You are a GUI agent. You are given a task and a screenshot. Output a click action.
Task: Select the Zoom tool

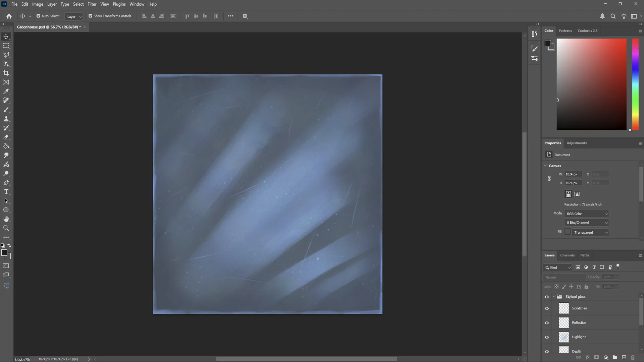pyautogui.click(x=6, y=228)
